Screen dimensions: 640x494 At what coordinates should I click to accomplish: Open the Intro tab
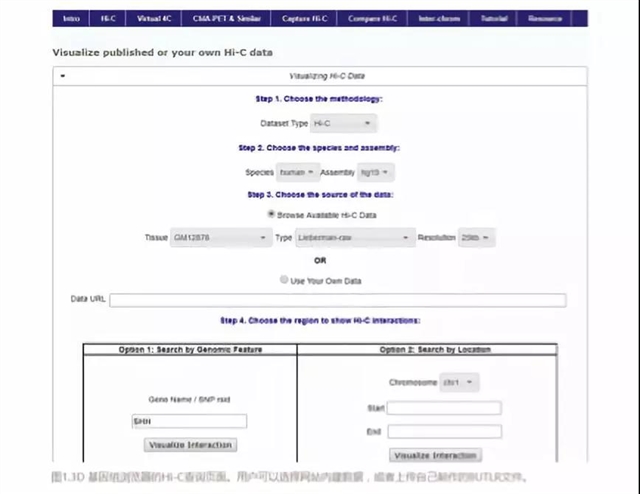70,19
